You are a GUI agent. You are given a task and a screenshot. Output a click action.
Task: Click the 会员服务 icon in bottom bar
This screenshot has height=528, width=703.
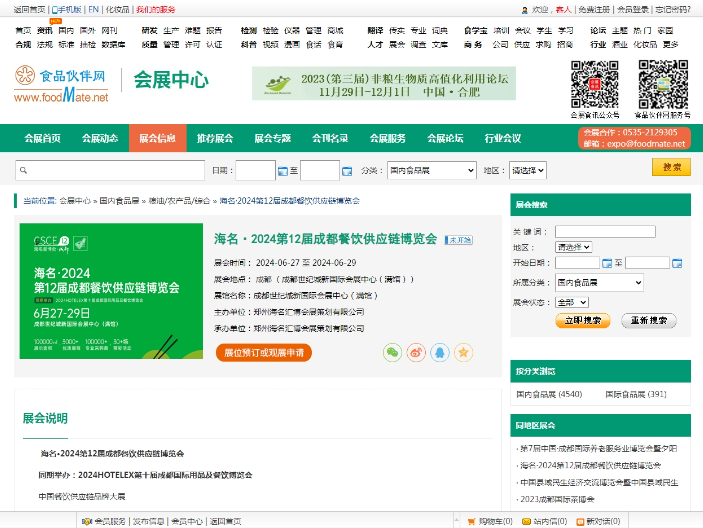point(87,521)
